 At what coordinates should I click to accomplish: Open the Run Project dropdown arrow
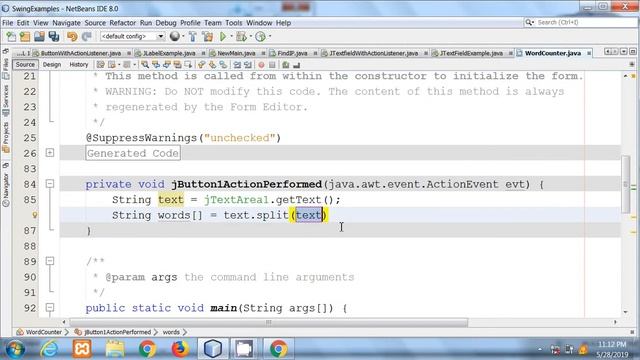(231, 36)
